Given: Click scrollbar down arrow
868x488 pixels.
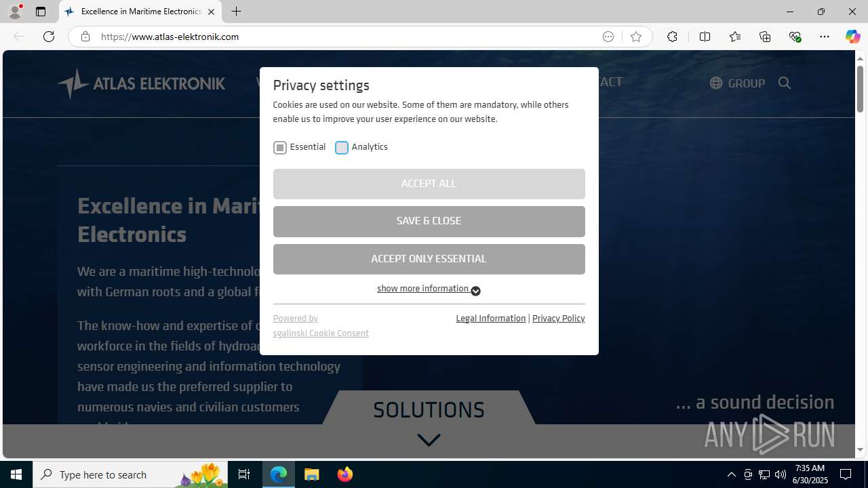Looking at the screenshot, I should pyautogui.click(x=860, y=450).
